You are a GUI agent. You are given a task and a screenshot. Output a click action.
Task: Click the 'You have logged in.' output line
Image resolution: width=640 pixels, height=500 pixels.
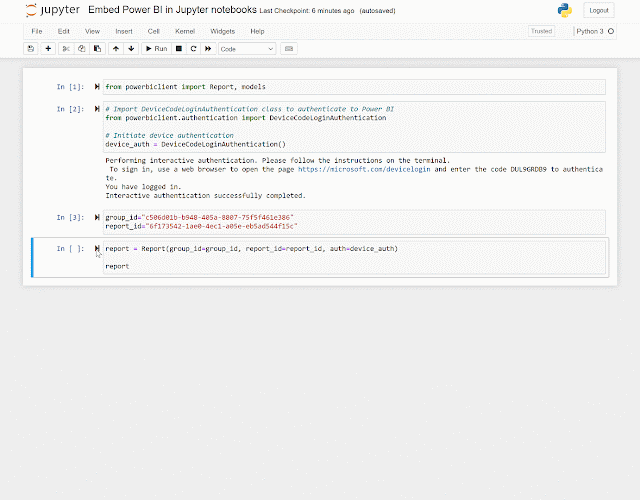coord(143,187)
